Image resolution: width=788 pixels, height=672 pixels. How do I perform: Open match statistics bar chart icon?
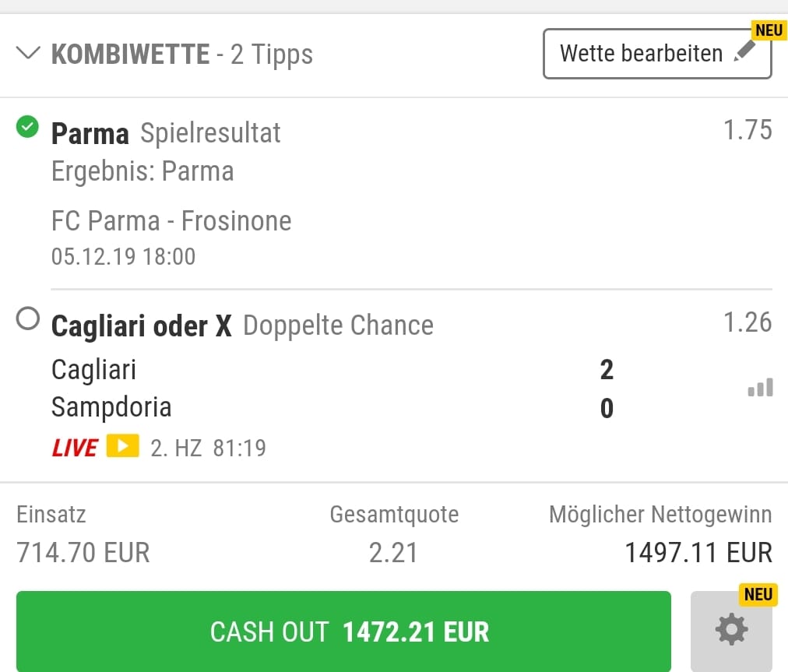pyautogui.click(x=760, y=388)
